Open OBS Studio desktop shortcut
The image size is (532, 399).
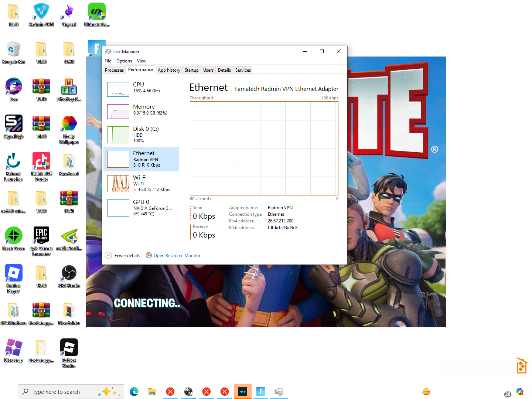click(x=69, y=276)
